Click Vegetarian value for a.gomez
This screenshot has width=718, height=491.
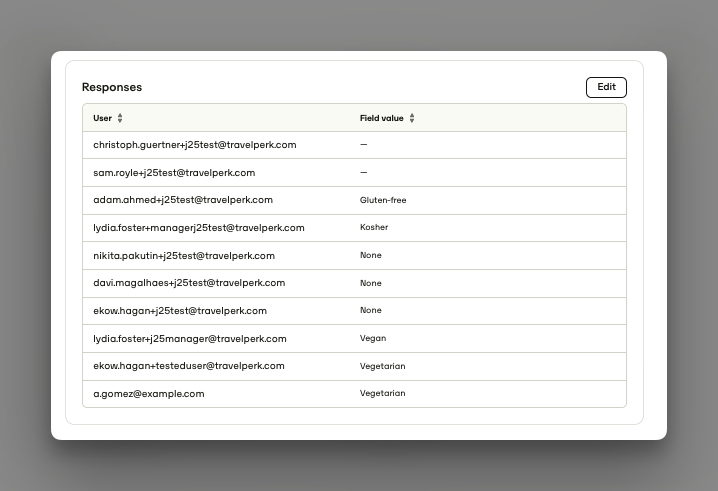382,393
